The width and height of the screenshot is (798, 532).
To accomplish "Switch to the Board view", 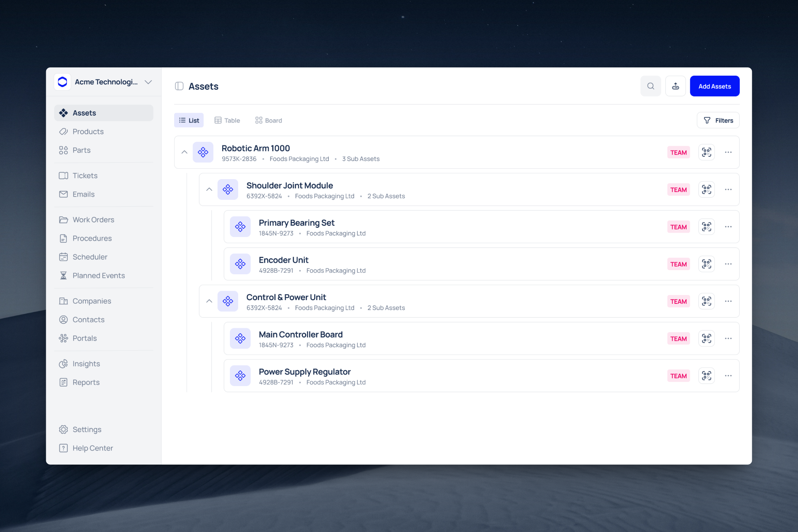I will coord(268,120).
